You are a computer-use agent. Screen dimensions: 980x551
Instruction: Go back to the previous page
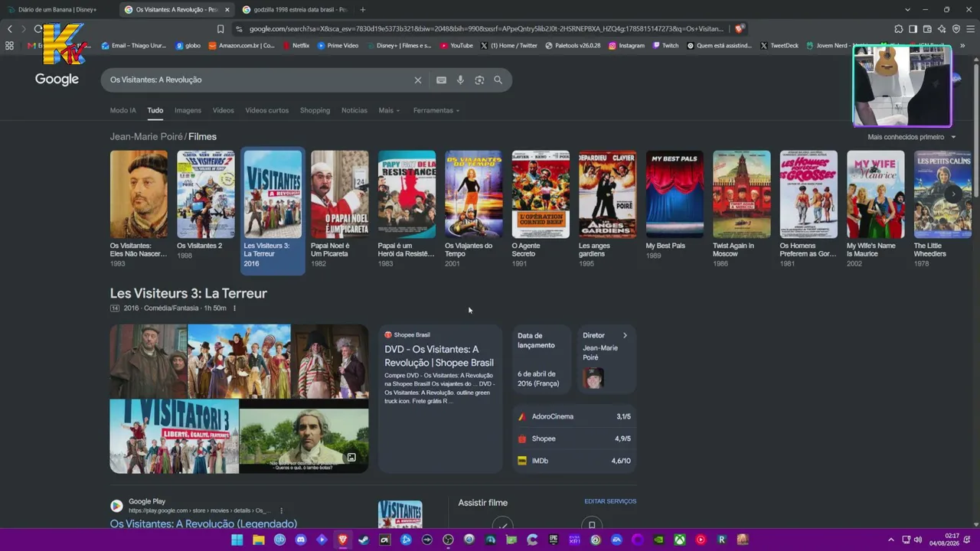10,29
